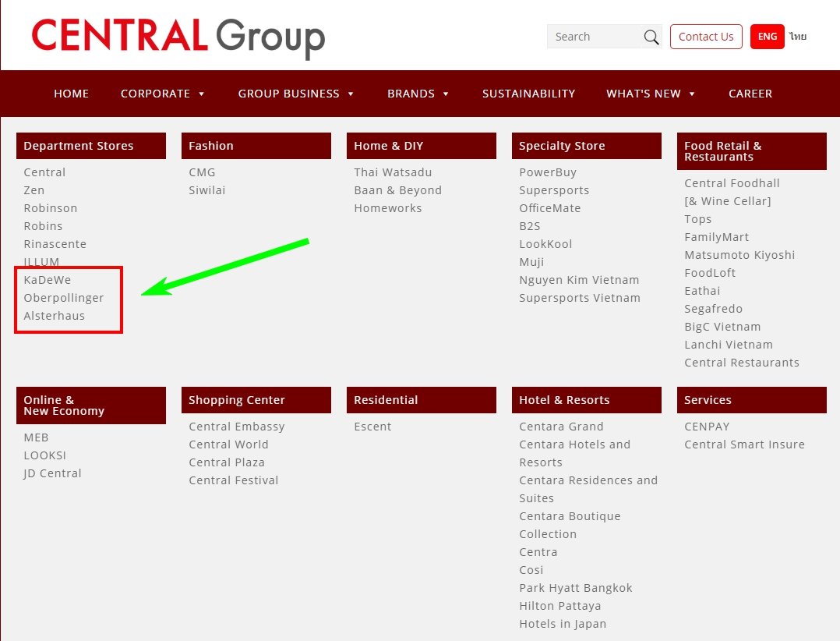Select Online & New Economy header

pos(91,405)
